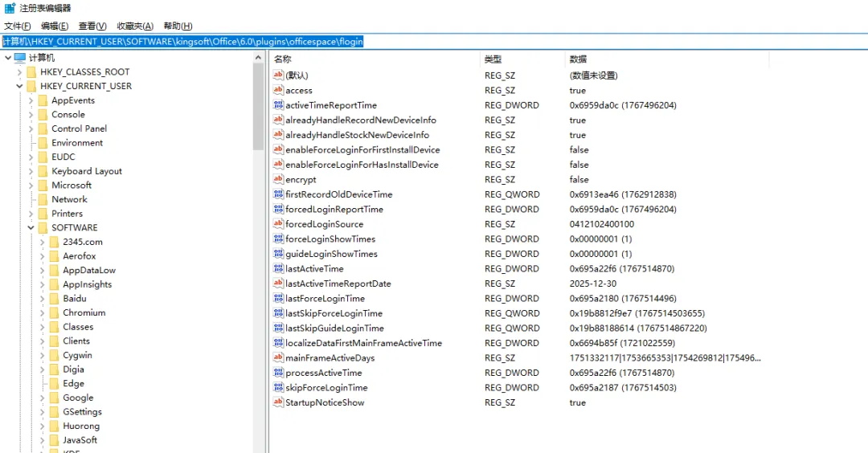This screenshot has width=868, height=453.
Task: Click the icon beside enableForceLoginForHasInstallDevice
Action: [278, 165]
